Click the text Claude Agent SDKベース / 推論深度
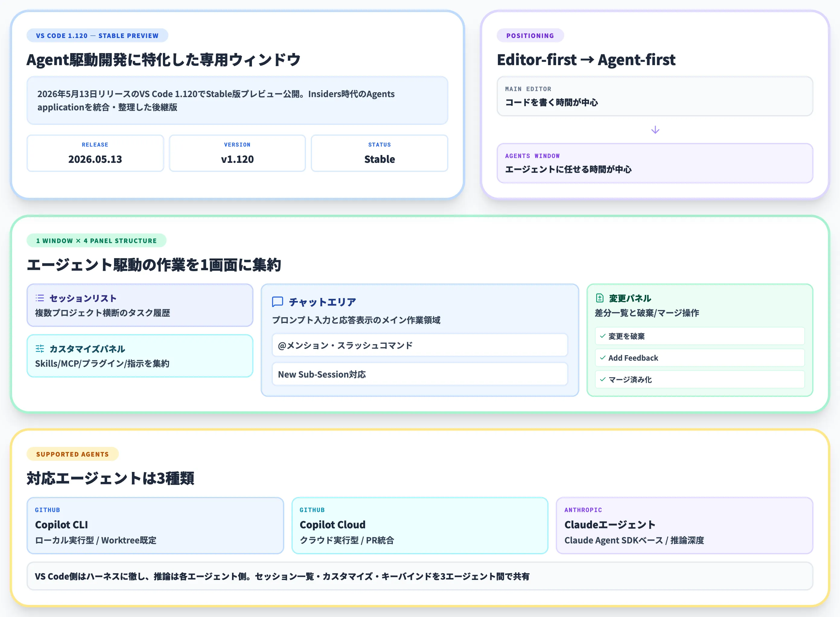This screenshot has height=617, width=840. click(634, 540)
